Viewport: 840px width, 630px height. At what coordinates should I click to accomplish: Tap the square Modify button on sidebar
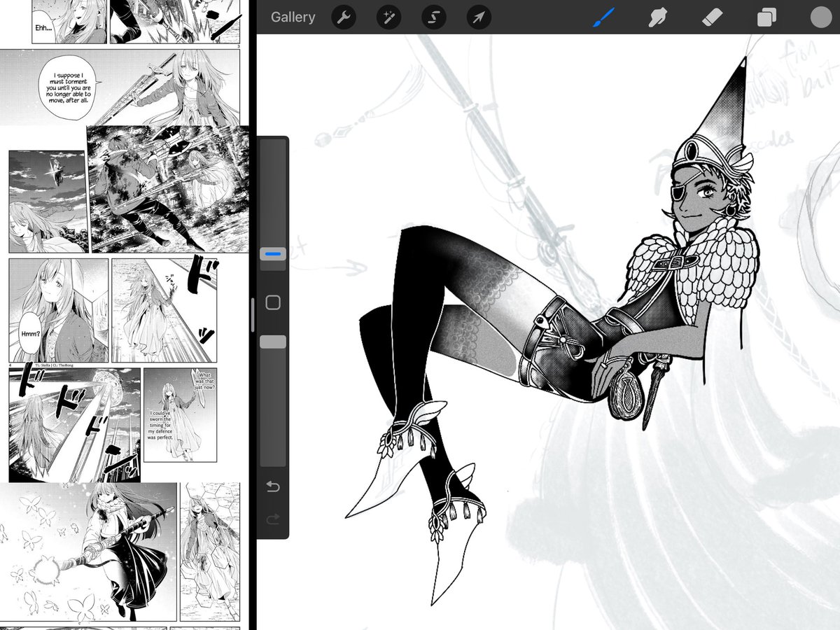pos(273,302)
